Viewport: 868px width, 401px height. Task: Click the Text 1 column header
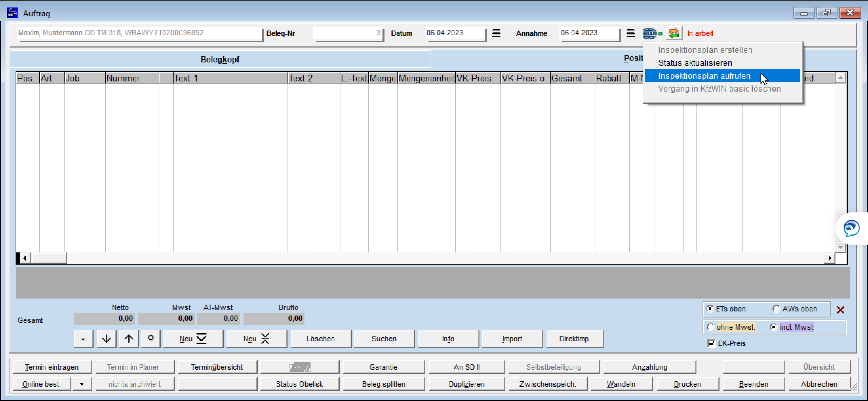click(231, 78)
